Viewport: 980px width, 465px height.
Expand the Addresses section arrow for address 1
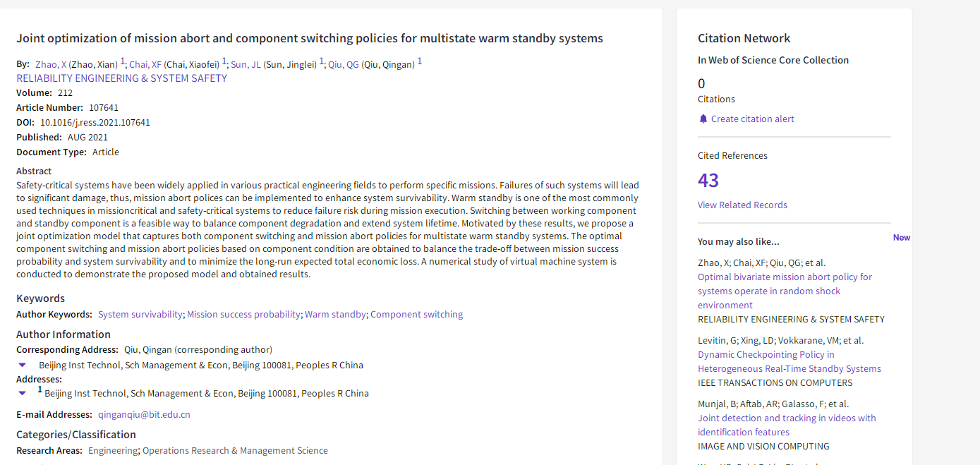[x=23, y=393]
